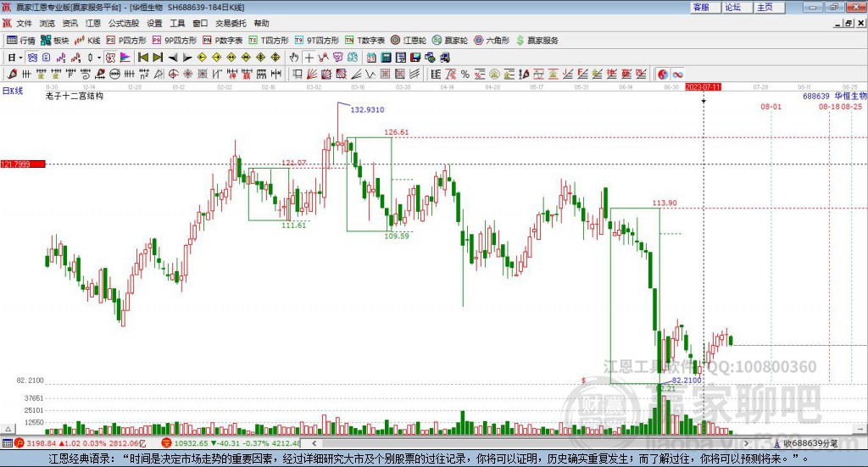The width and height of the screenshot is (868, 467).
Task: Step chart right with black arrow
Action: 187,58
